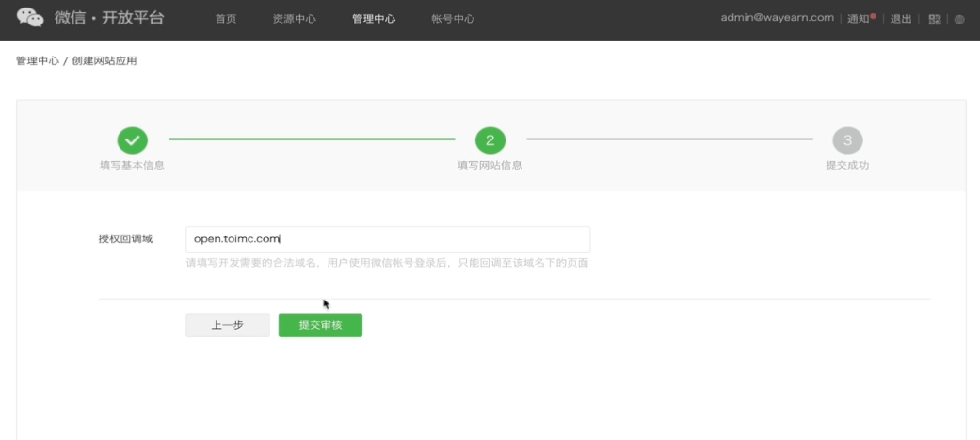Submit with the green 提交审核 button
This screenshot has width=980, height=440.
pyautogui.click(x=320, y=325)
